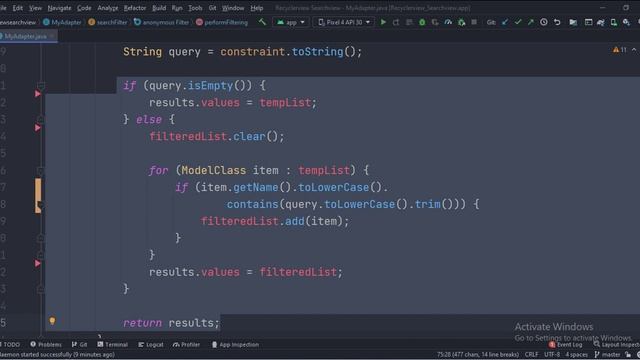
Task: Open the Help menu
Action: pyautogui.click(x=256, y=8)
